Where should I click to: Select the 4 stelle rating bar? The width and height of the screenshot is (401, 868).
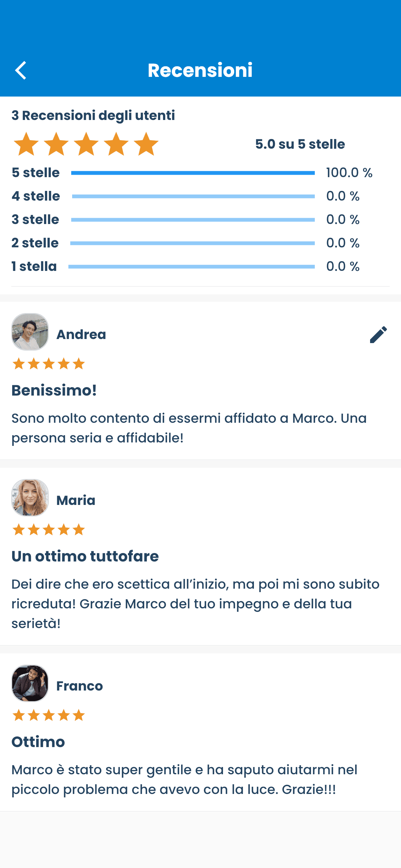click(x=193, y=196)
